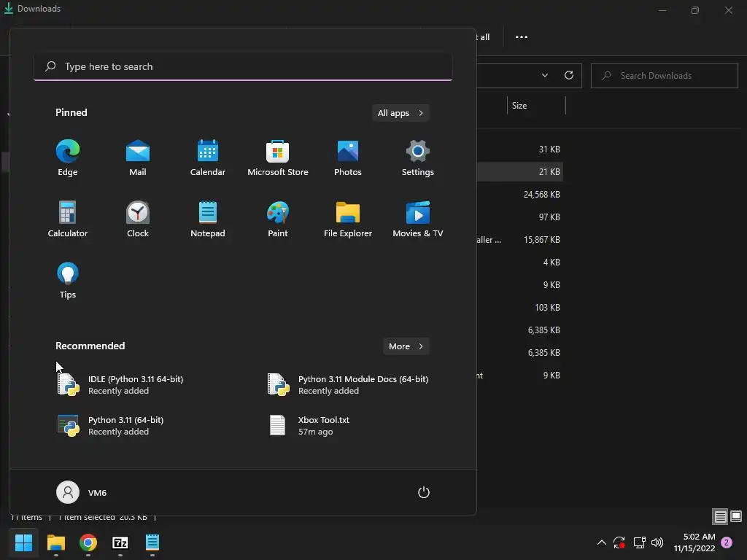Open the Calendar app
Screen dimensions: 747x560
point(208,157)
